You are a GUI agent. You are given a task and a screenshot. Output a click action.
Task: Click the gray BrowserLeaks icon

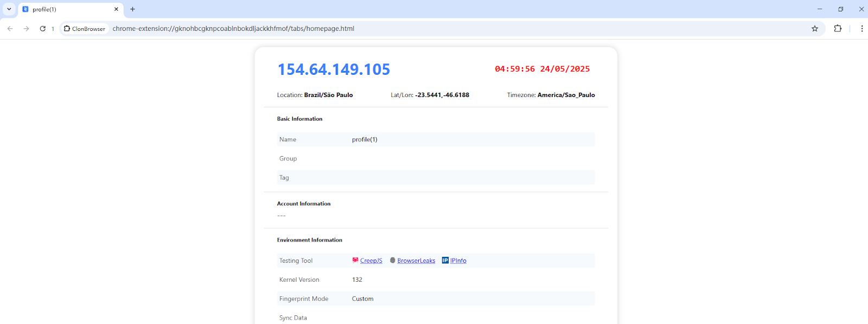(393, 260)
